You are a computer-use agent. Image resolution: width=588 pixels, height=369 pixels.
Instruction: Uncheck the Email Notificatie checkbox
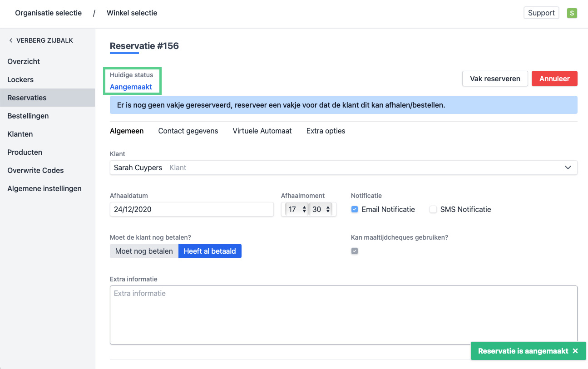point(355,209)
